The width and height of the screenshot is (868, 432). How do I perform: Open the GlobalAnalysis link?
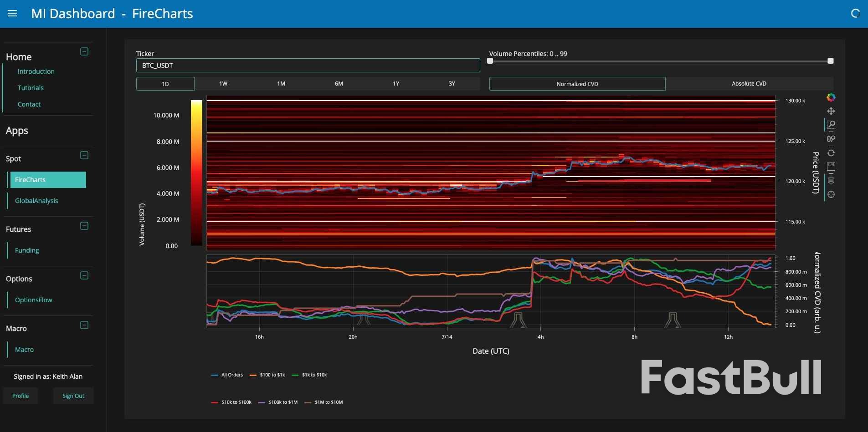(36, 201)
